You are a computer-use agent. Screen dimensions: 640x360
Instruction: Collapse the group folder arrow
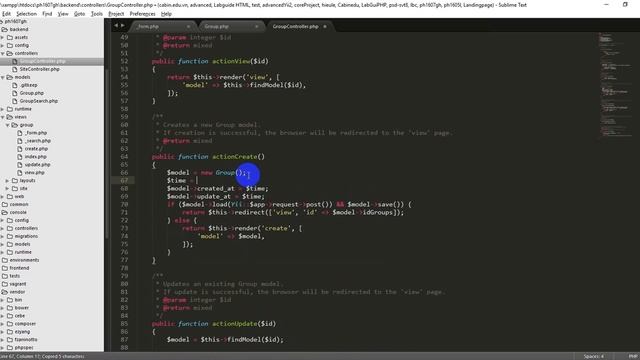tap(8, 125)
